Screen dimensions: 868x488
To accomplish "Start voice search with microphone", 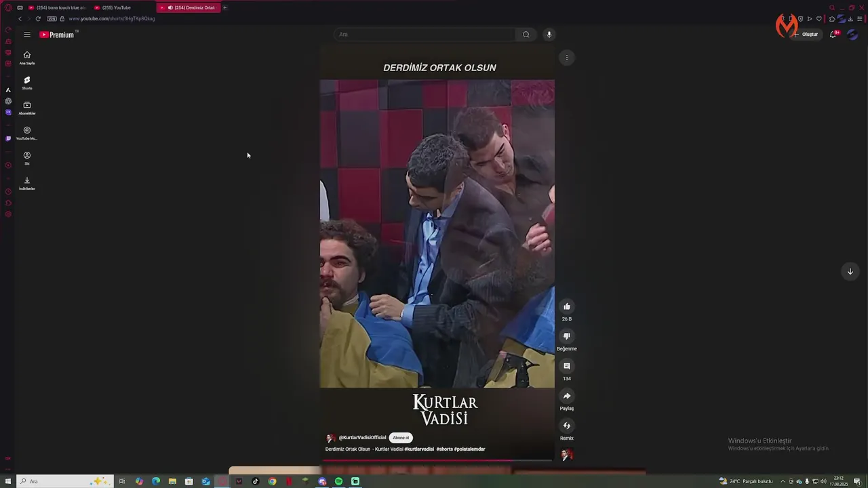I will click(549, 35).
